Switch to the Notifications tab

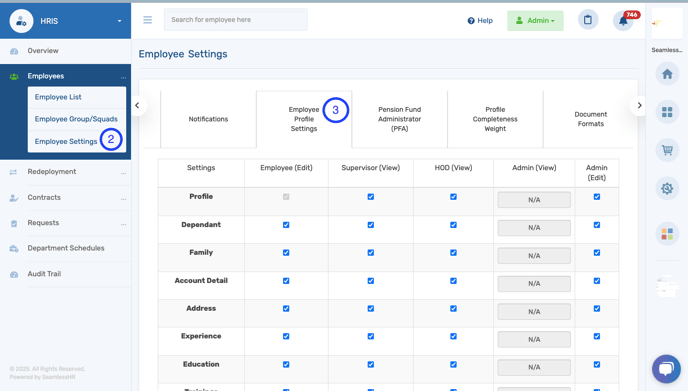click(x=208, y=119)
